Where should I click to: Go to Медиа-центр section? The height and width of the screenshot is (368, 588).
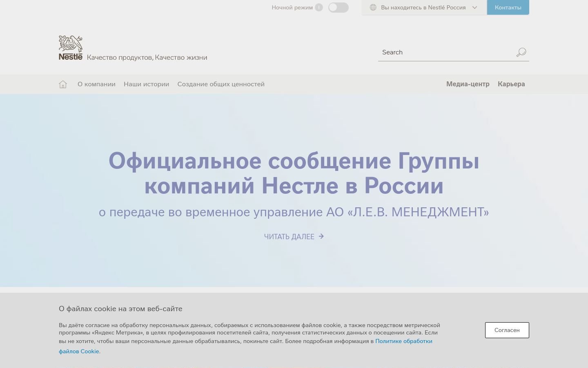(468, 84)
